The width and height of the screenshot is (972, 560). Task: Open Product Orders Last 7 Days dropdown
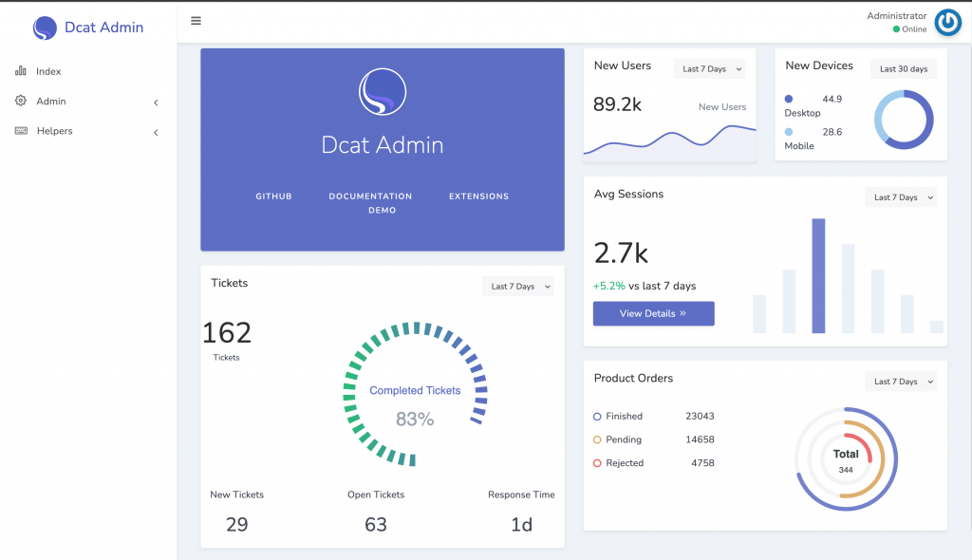[901, 382]
